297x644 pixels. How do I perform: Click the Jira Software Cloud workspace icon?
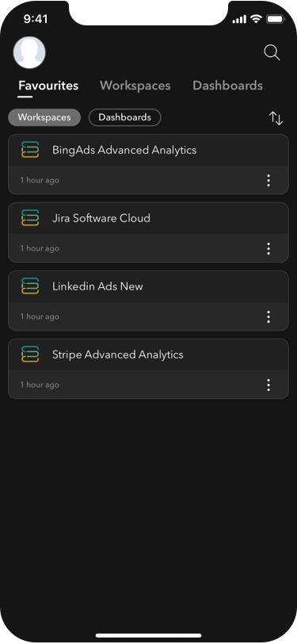[x=30, y=217]
